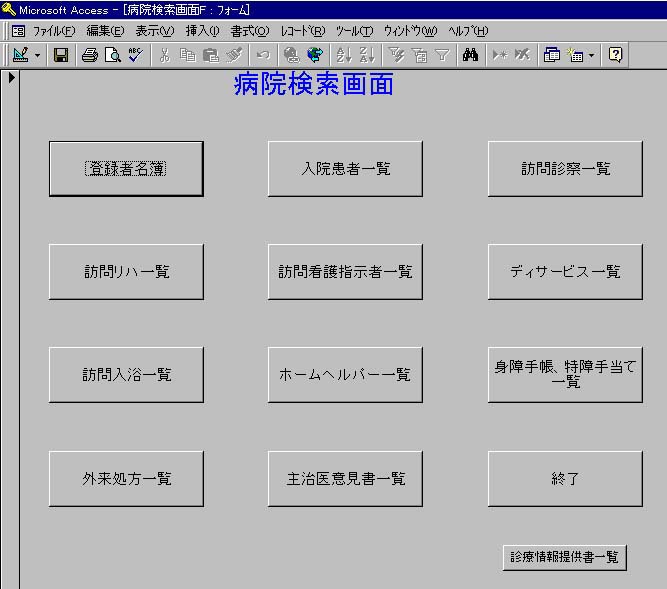Click the Help question mark icon
The image size is (667, 589).
pyautogui.click(x=615, y=55)
